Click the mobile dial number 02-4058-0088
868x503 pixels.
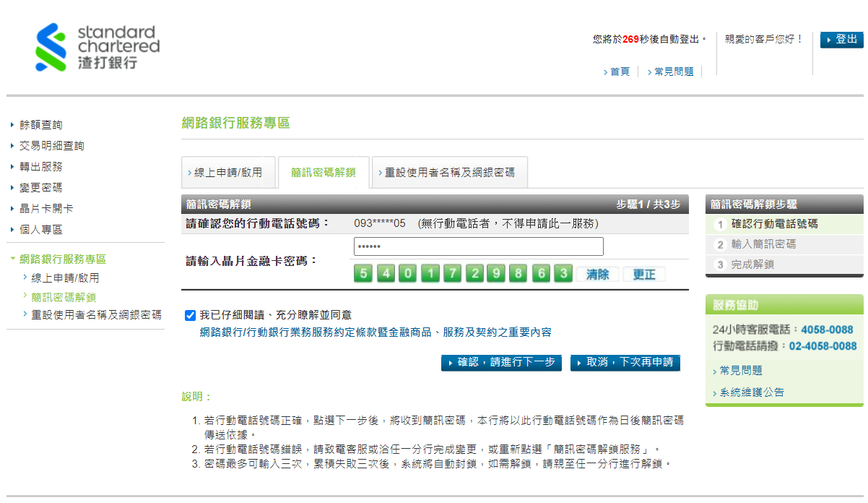pos(823,346)
